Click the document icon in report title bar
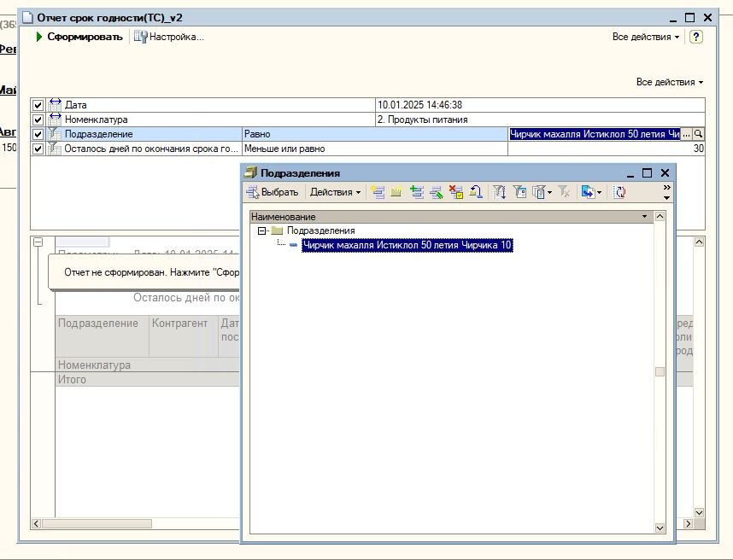The width and height of the screenshot is (733, 560). pyautogui.click(x=28, y=18)
